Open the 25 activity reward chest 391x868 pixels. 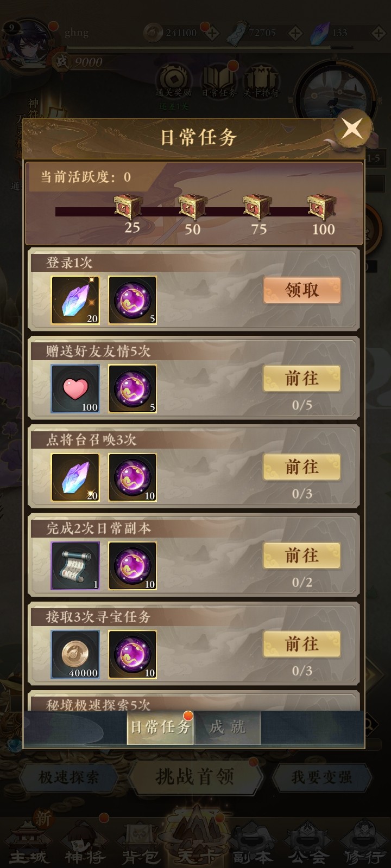pyautogui.click(x=128, y=207)
